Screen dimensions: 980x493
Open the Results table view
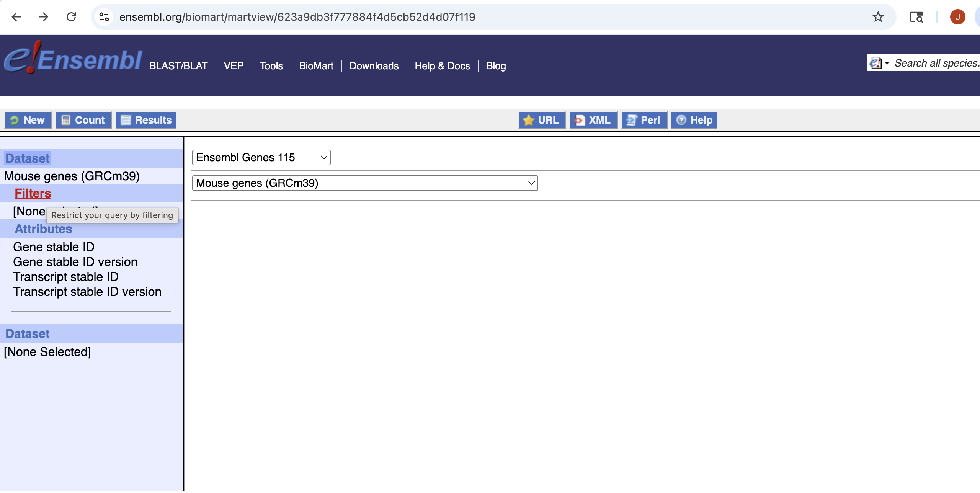(x=146, y=120)
